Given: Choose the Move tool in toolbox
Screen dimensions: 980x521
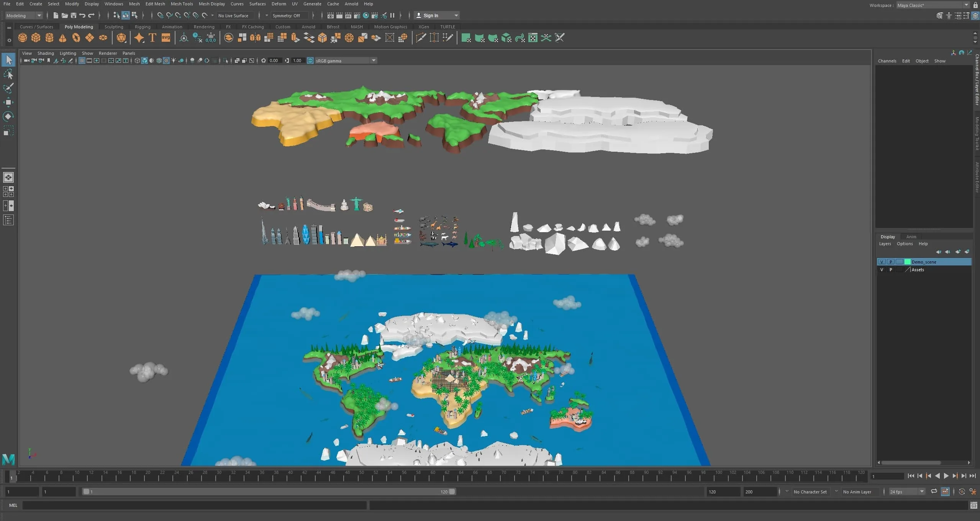Looking at the screenshot, I should coord(8,102).
